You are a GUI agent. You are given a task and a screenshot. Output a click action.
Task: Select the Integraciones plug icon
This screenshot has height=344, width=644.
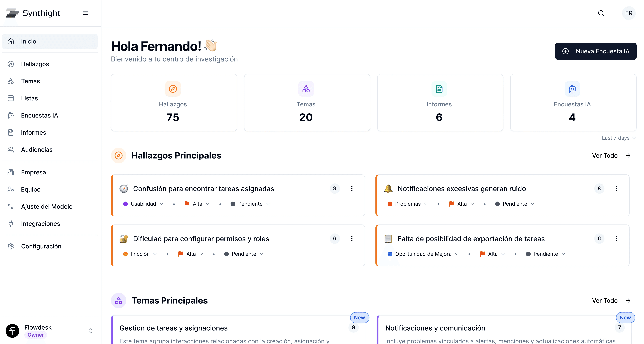tap(11, 223)
